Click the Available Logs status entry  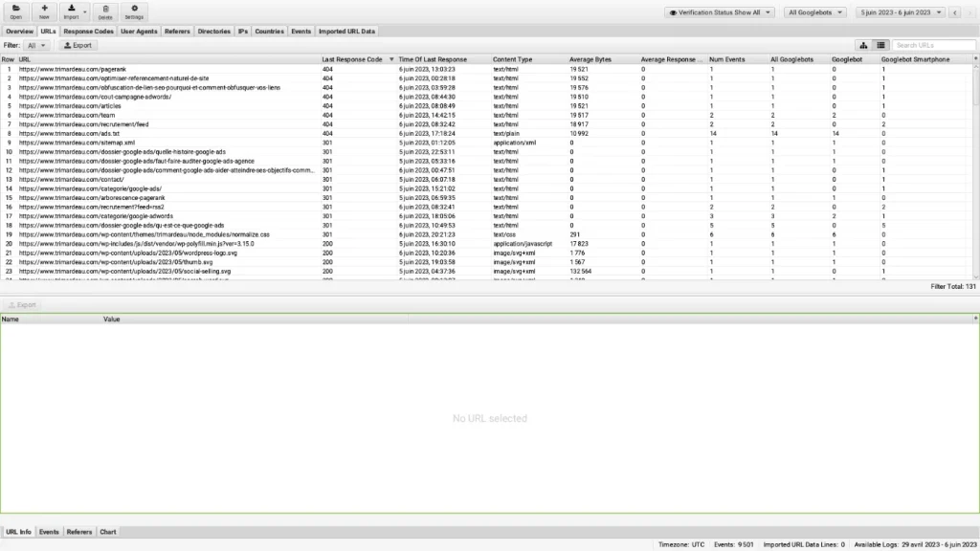coord(915,544)
